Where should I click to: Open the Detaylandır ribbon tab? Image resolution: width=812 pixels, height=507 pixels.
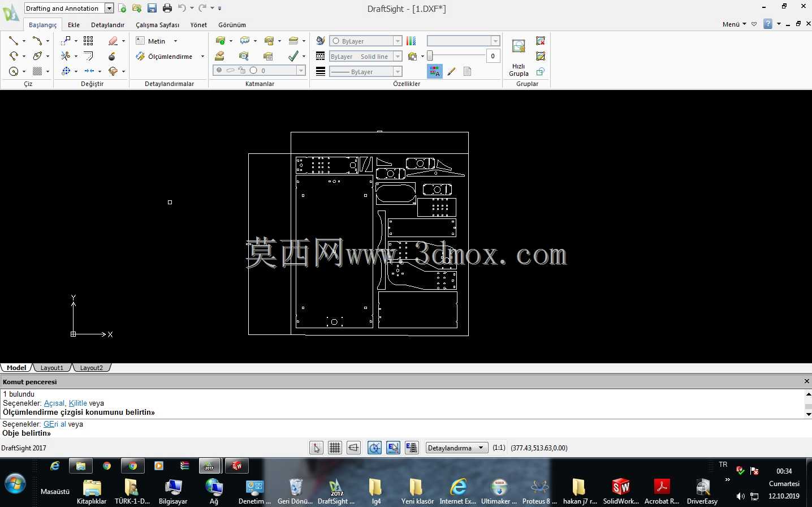(x=107, y=25)
